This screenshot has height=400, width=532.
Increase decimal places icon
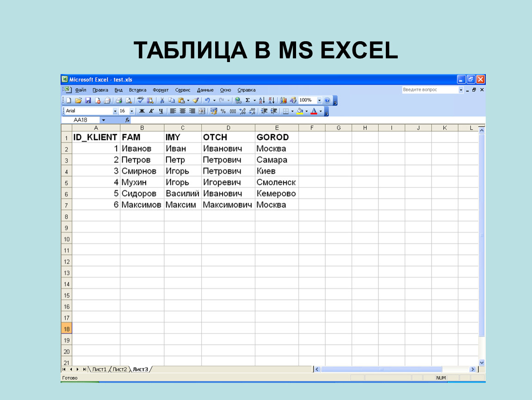pos(242,112)
